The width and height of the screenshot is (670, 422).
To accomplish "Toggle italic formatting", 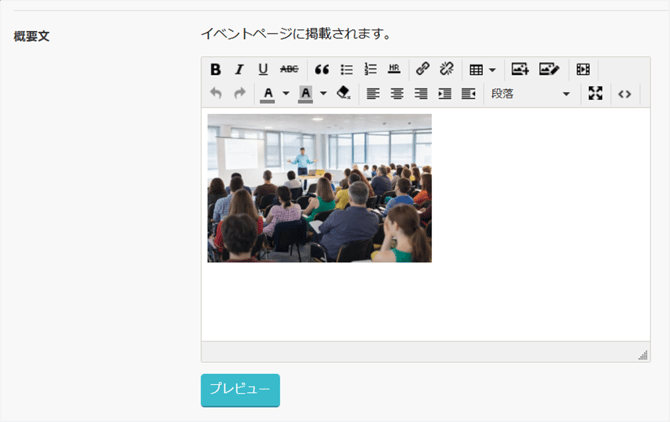I will [239, 69].
